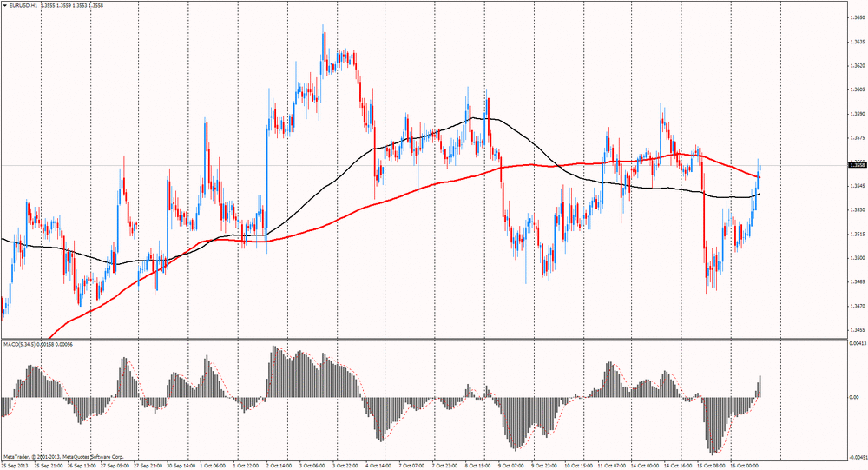The image size is (868, 470).
Task: Click the 1.3515 price scale label
Action: click(858, 234)
